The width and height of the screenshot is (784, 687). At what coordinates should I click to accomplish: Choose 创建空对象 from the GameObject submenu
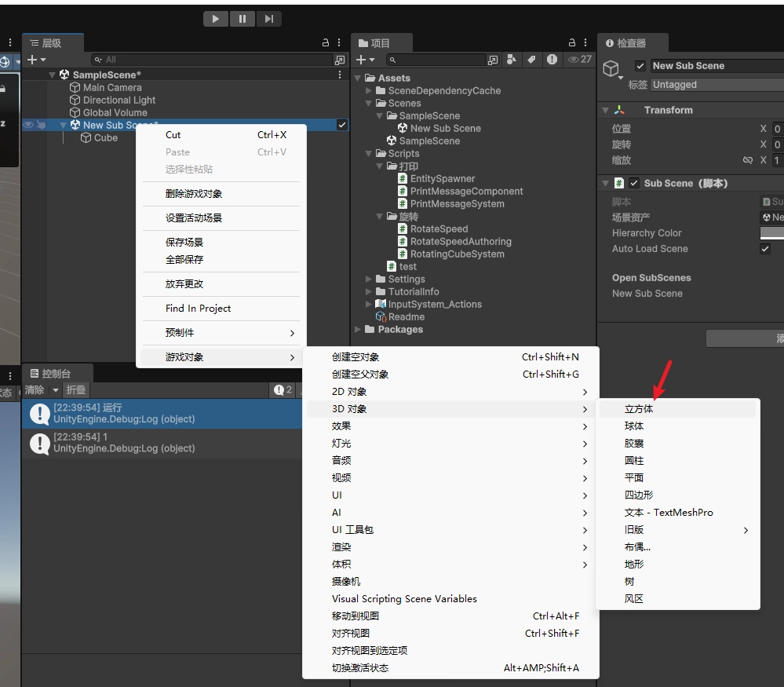[x=450, y=357]
